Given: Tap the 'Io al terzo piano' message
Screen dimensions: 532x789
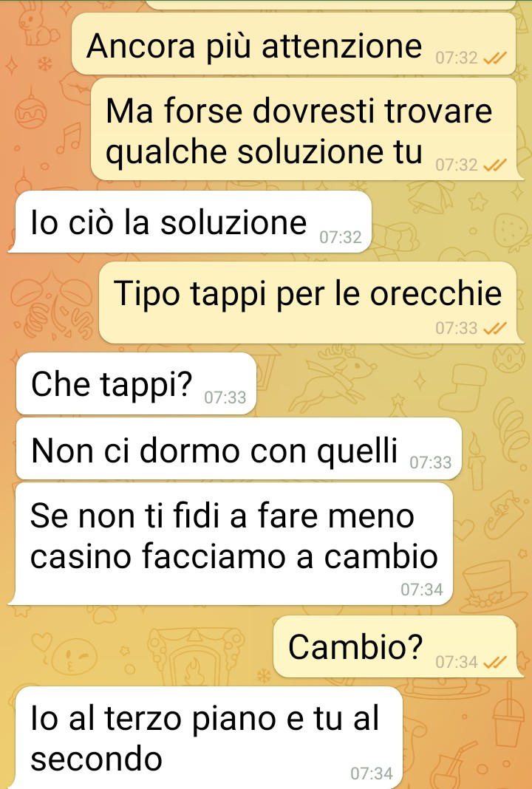Looking at the screenshot, I should (209, 738).
